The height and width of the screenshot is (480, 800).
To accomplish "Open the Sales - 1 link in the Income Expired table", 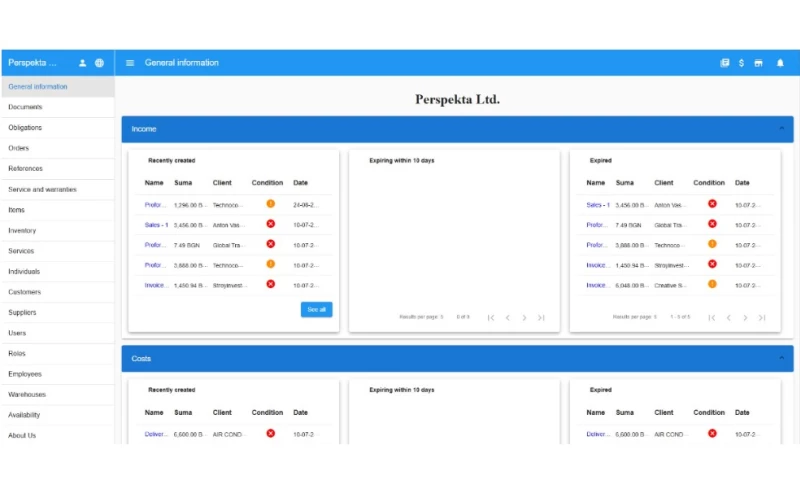I will 598,204.
